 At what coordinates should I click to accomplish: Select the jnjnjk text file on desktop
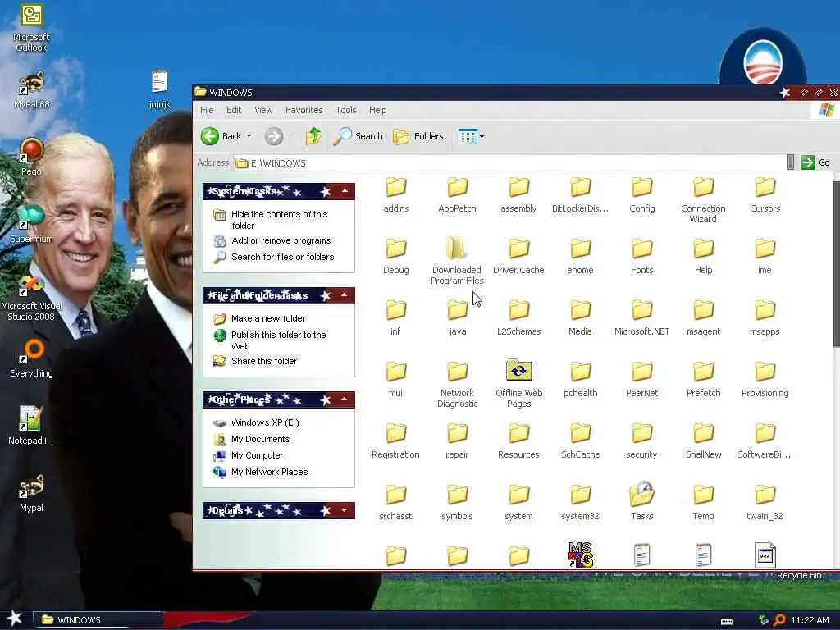[x=159, y=89]
